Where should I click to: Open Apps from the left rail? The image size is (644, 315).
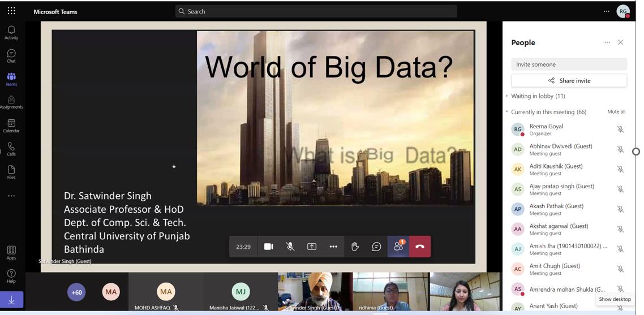click(11, 252)
